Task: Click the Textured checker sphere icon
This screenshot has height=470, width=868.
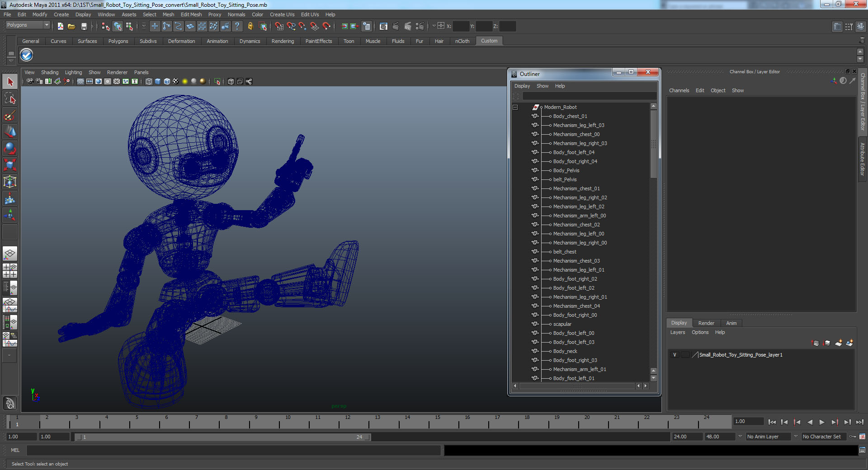Action: point(176,81)
